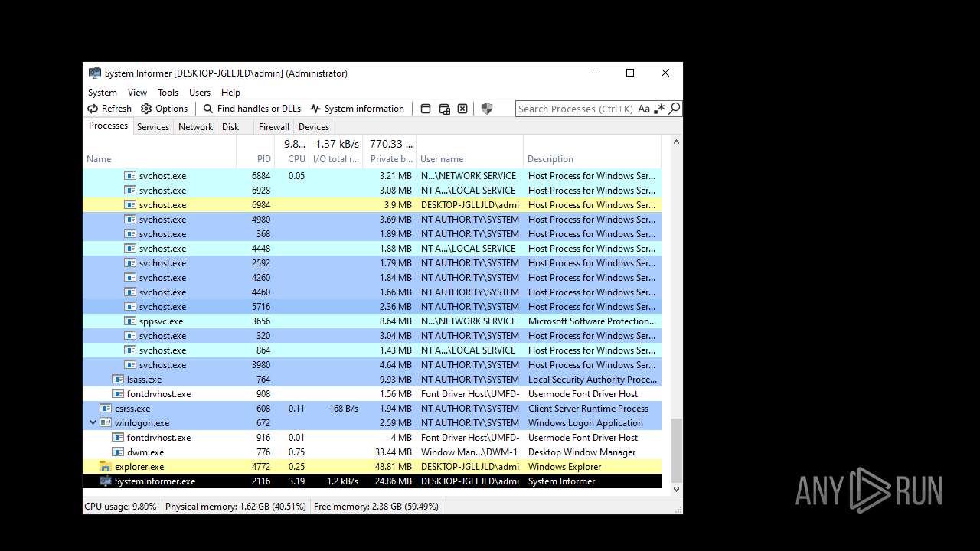Click the lsass.exe process icon

[x=118, y=380]
